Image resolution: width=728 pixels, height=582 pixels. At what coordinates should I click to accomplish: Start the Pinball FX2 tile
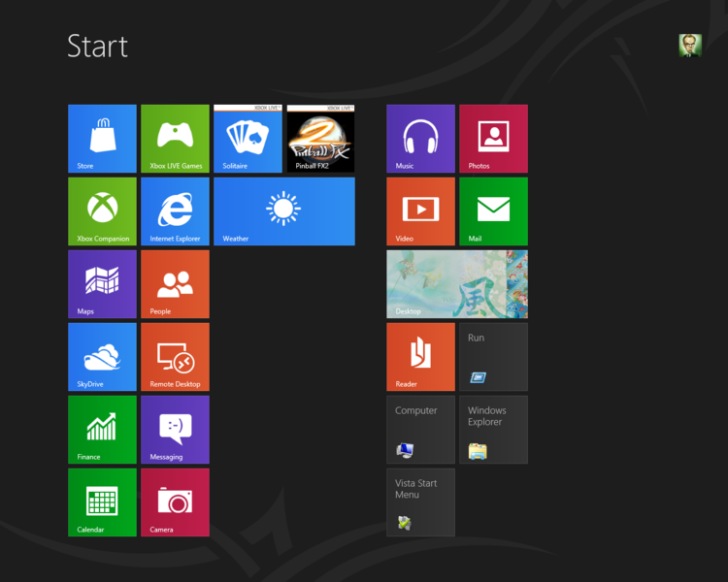click(321, 139)
